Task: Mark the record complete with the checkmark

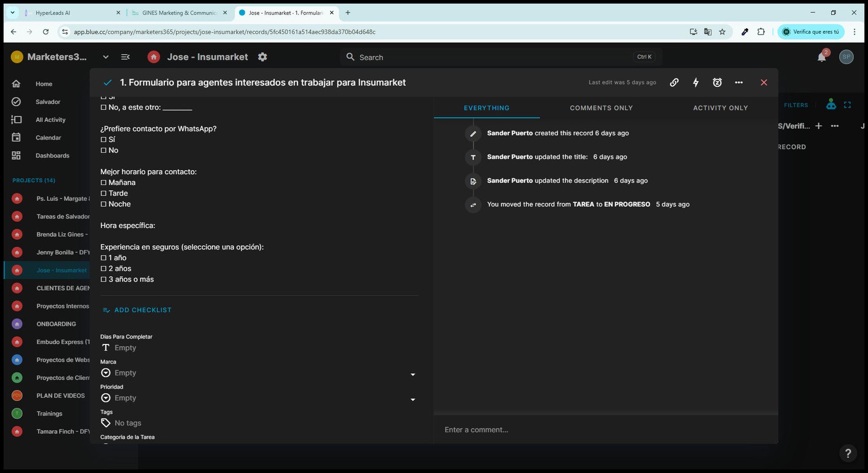Action: pyautogui.click(x=107, y=82)
